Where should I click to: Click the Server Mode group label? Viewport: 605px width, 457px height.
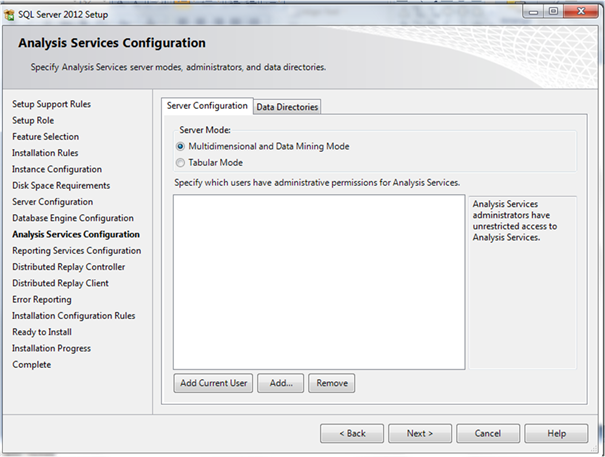(x=205, y=130)
